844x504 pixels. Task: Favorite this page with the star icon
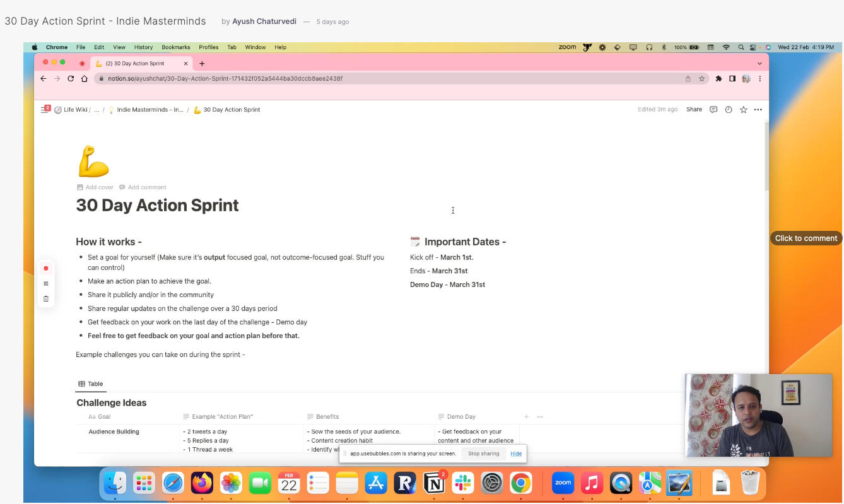click(x=744, y=110)
